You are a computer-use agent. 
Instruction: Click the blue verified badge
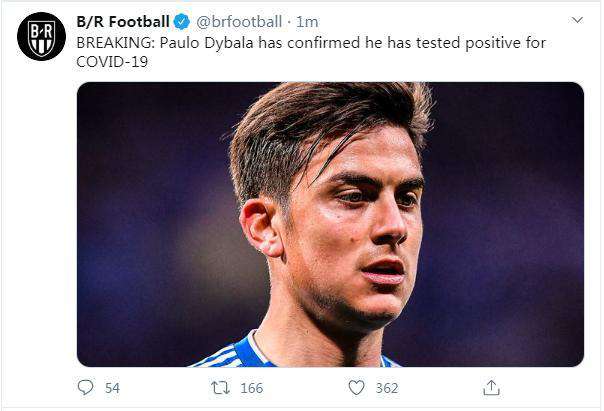pyautogui.click(x=182, y=21)
